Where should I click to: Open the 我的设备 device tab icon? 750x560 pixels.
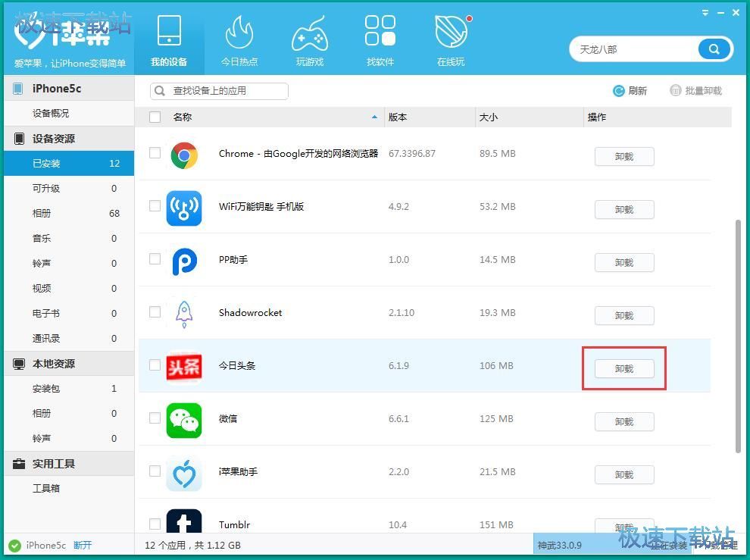(170, 30)
